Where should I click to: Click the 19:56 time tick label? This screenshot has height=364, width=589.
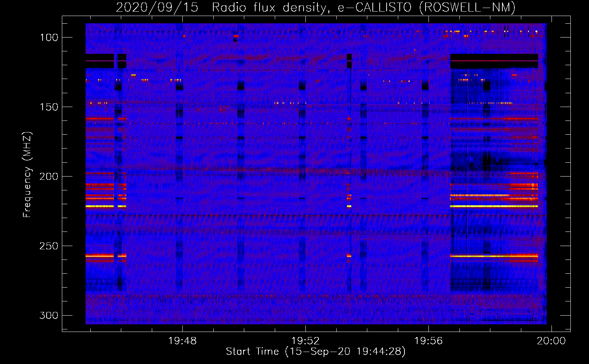[x=428, y=341]
